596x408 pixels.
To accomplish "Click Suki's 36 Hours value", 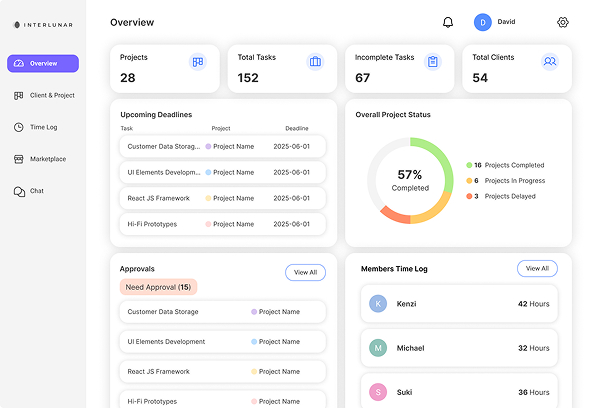I will 534,392.
